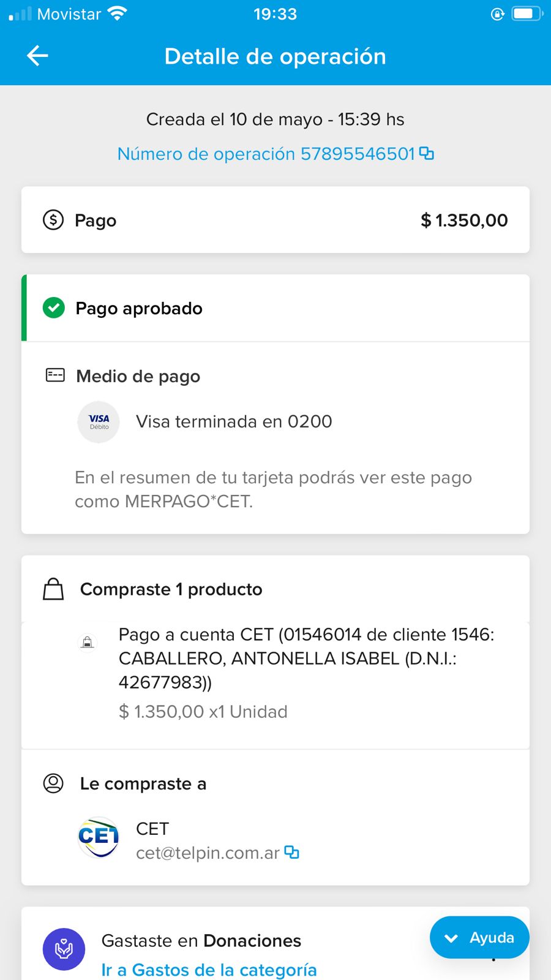Tap Visa terminada en 0200 row
This screenshot has height=980, width=551.
tap(234, 422)
